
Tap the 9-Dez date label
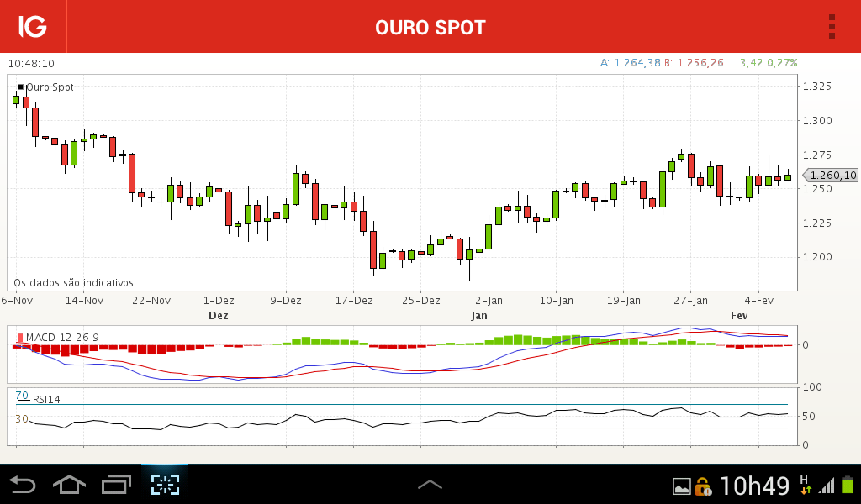click(x=286, y=301)
